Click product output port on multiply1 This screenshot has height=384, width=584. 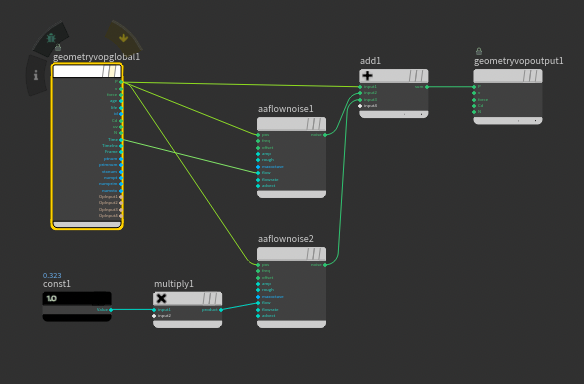point(221,310)
